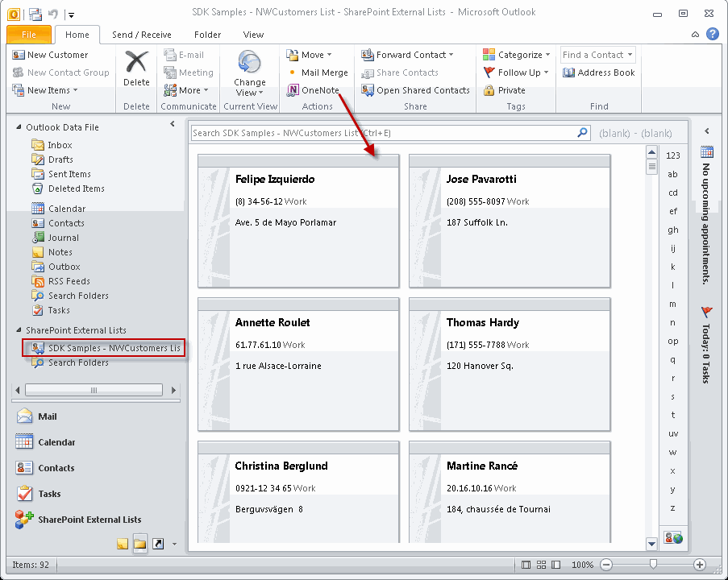Switch to the Send / Receive tab

(142, 35)
